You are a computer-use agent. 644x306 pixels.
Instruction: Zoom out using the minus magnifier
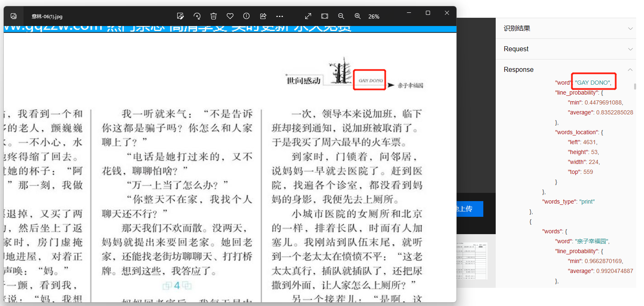coord(341,16)
